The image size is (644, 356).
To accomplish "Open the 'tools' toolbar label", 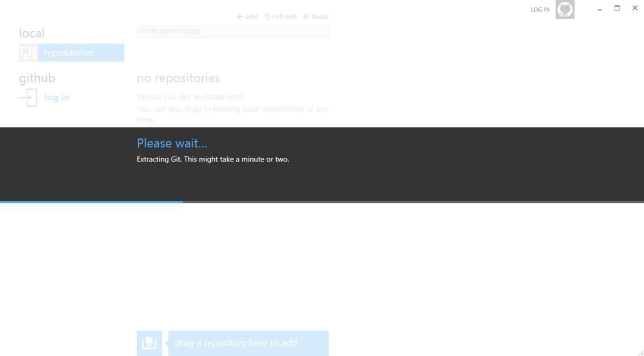I will [320, 16].
